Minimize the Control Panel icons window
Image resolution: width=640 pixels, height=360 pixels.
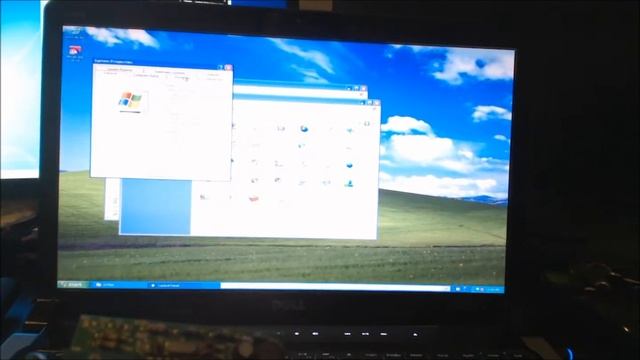[363, 102]
